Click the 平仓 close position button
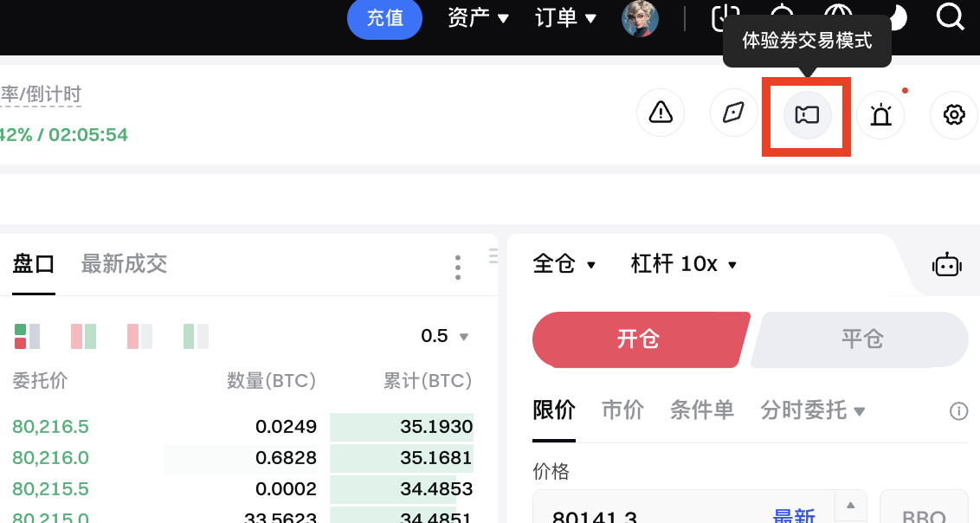980x523 pixels. (861, 339)
